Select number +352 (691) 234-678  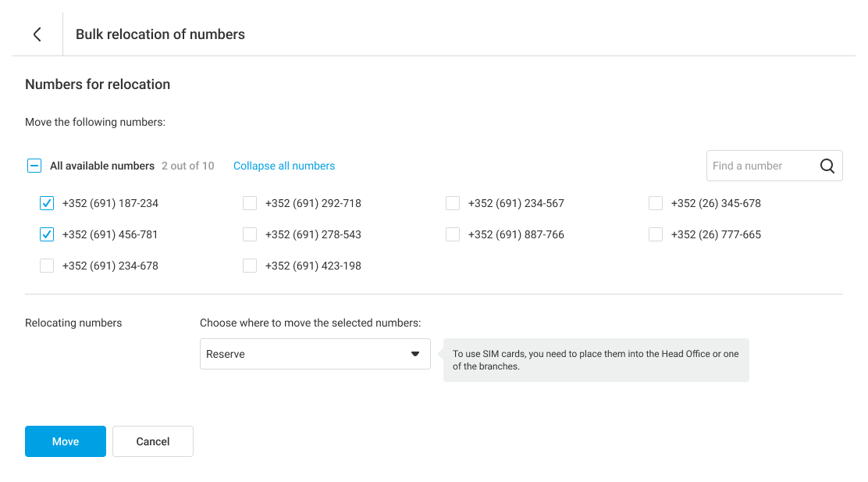tap(47, 266)
